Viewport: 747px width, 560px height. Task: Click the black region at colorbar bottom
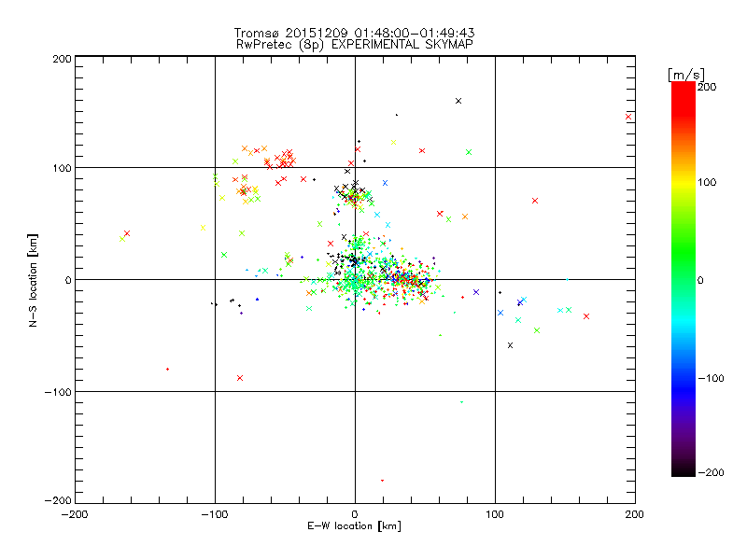coord(683,467)
